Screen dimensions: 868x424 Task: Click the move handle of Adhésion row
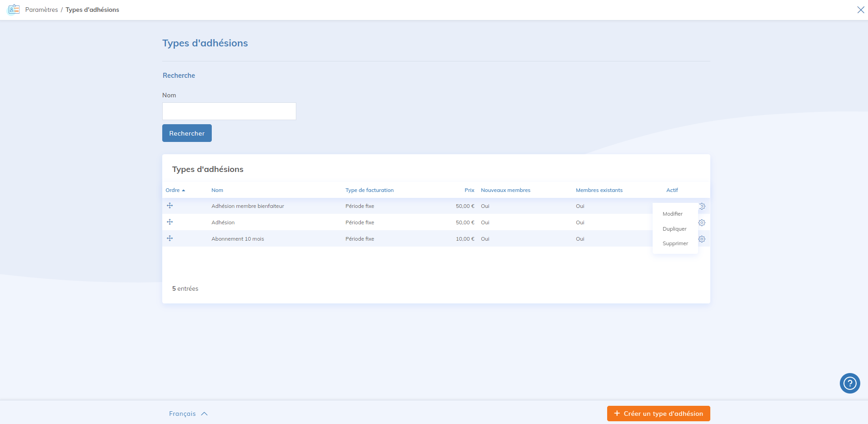pos(170,222)
